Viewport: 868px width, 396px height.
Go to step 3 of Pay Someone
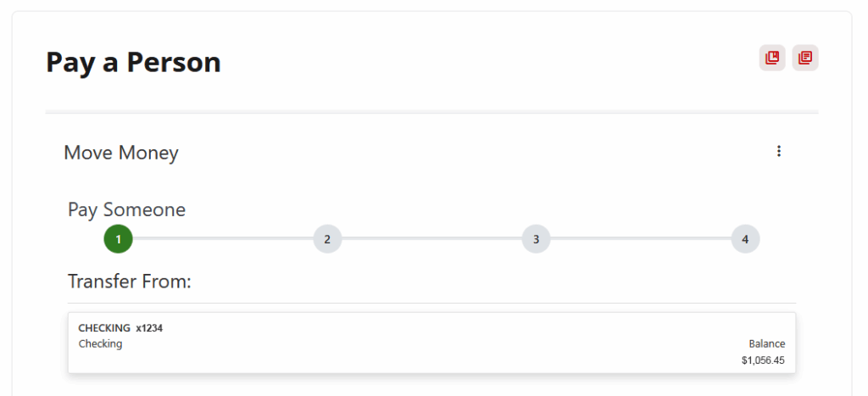(x=536, y=239)
